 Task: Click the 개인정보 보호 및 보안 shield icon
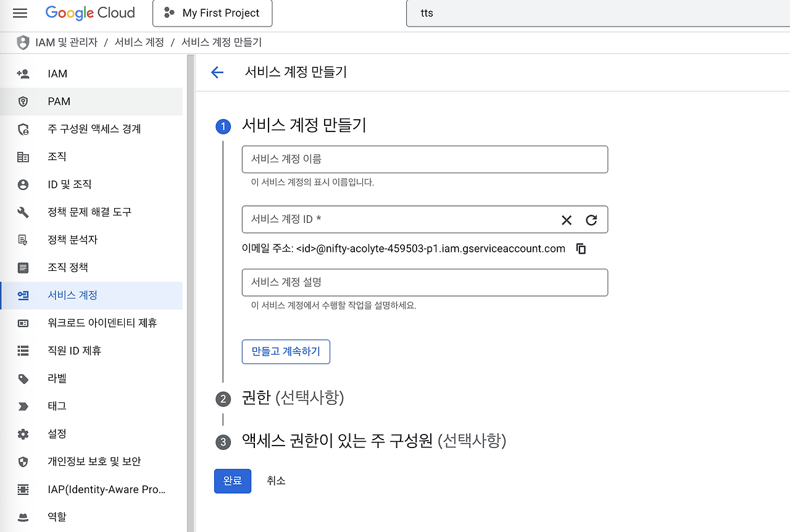tap(23, 462)
